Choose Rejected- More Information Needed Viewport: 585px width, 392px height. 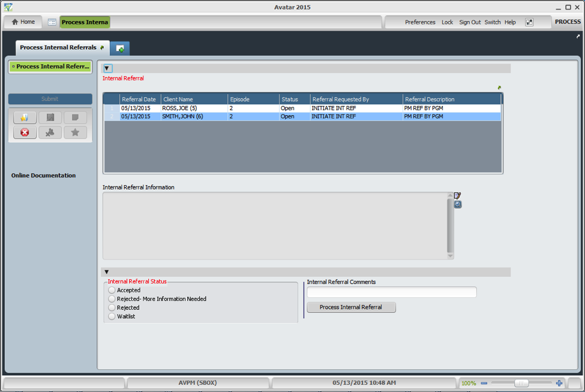pos(111,298)
